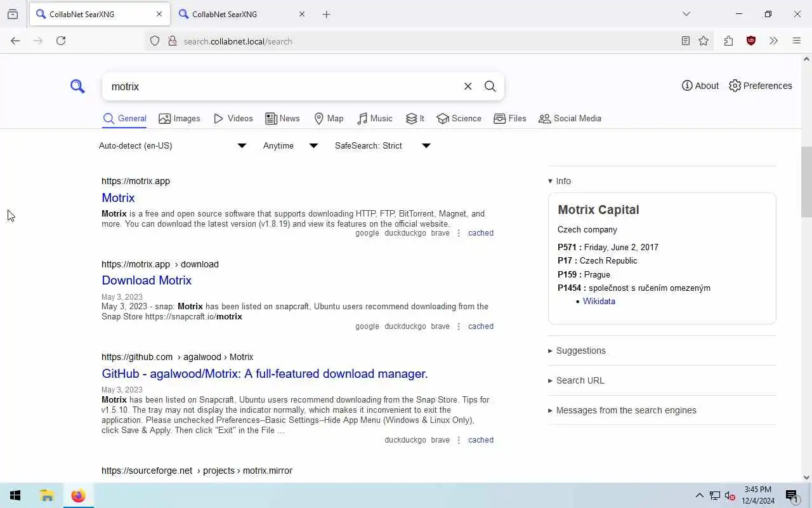Open tracking protection shield icon

click(155, 41)
